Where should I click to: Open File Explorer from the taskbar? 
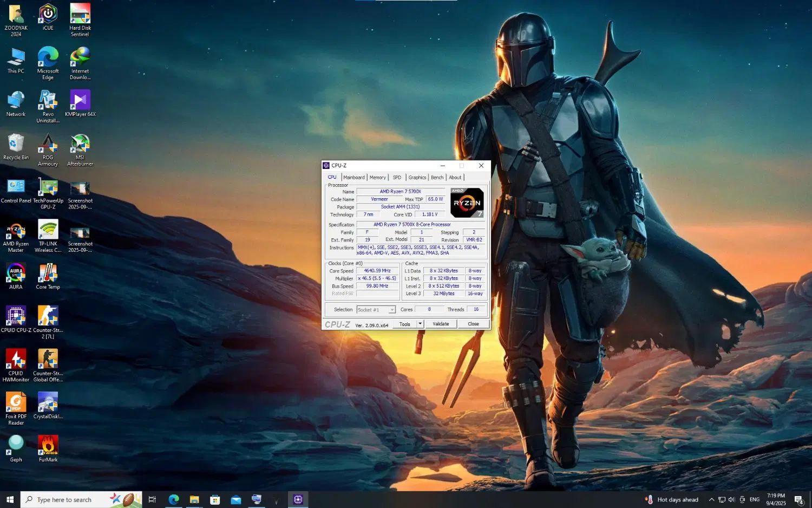[x=194, y=499]
